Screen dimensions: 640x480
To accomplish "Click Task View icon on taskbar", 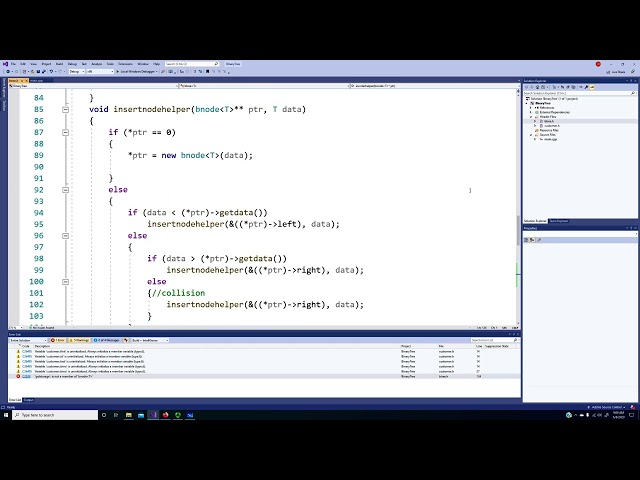I will point(116,415).
